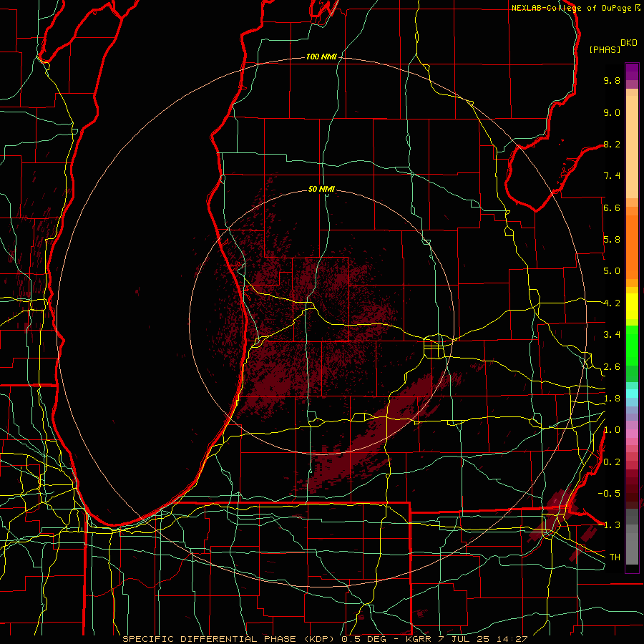Click the -0.5 value on the color scale

coord(610,494)
